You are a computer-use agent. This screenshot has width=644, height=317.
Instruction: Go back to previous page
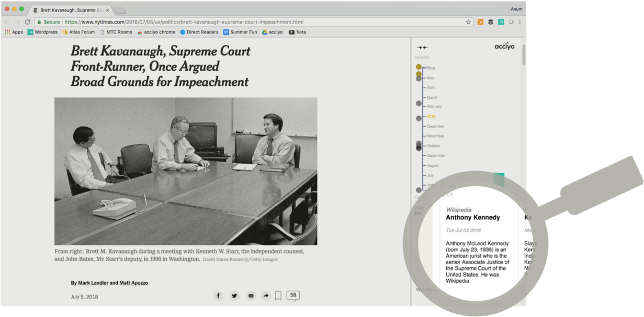(7, 22)
